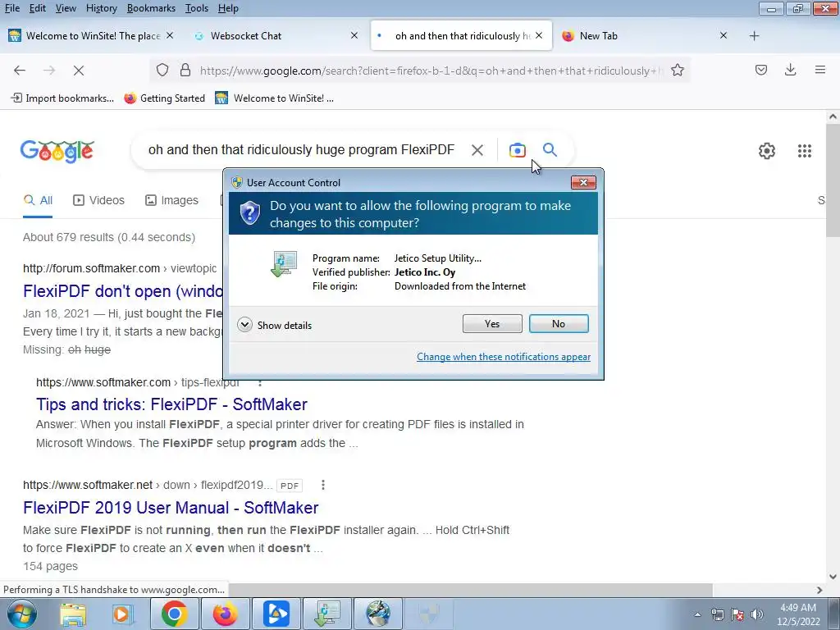Select the All results filter
The image size is (840, 630).
click(38, 200)
